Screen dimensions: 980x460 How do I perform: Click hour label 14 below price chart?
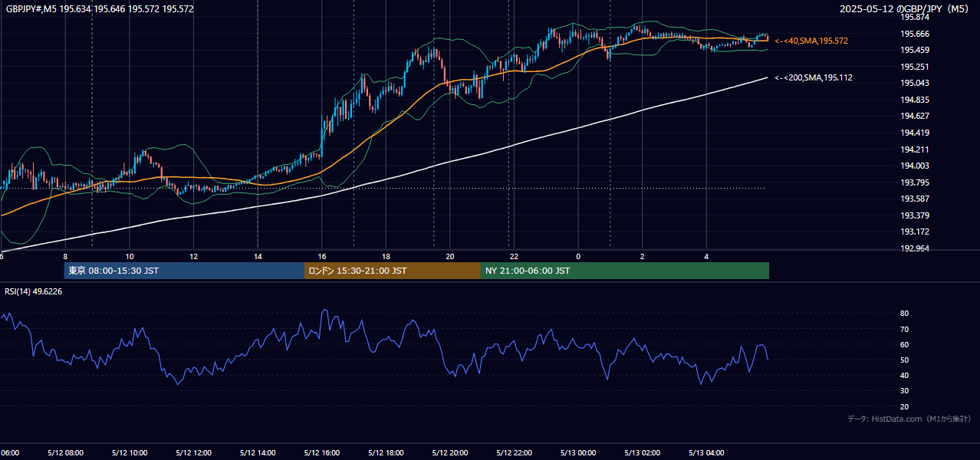coord(258,257)
